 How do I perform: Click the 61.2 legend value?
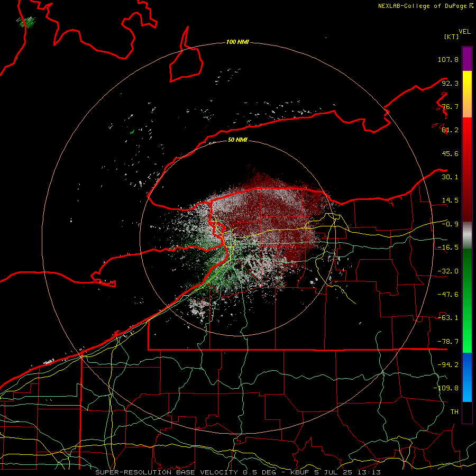[450, 130]
